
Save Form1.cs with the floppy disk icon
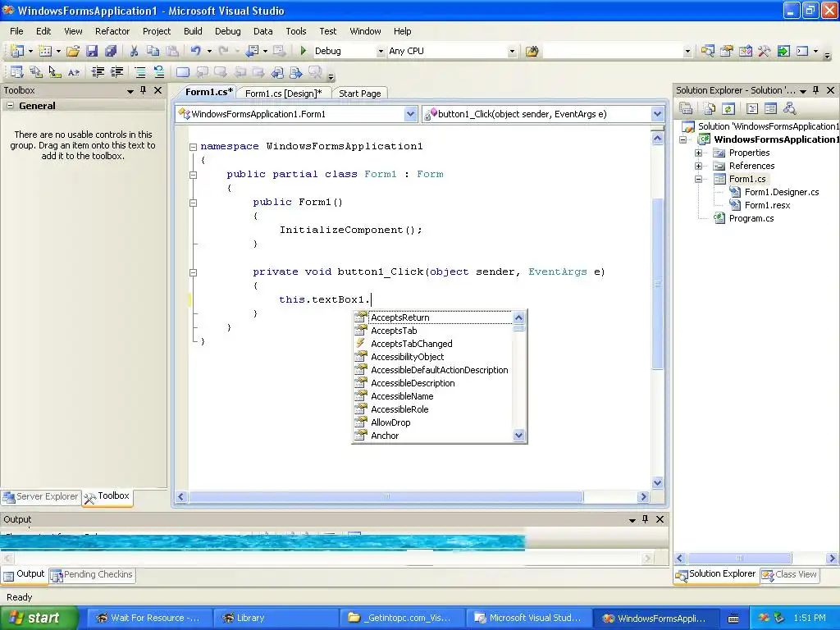click(92, 51)
